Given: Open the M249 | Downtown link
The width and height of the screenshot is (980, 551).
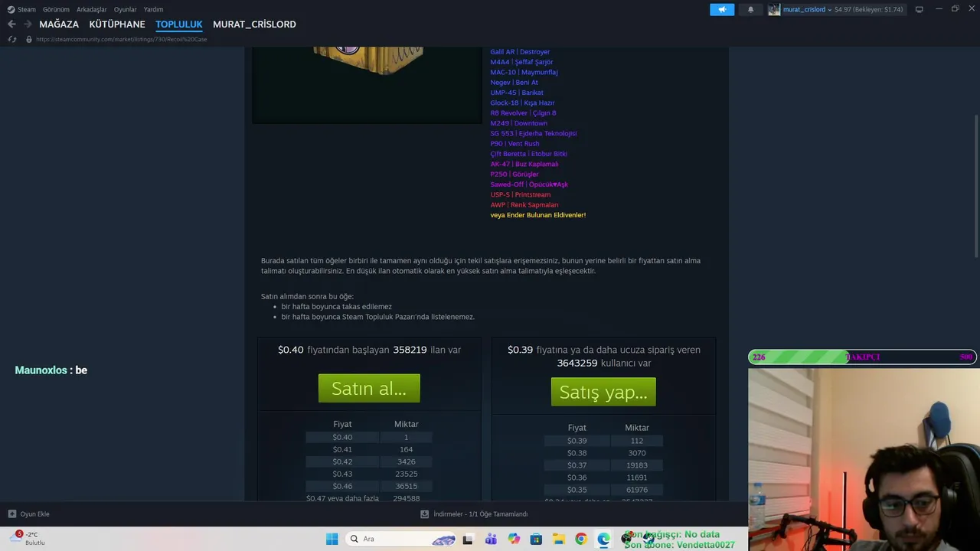Looking at the screenshot, I should pyautogui.click(x=518, y=123).
